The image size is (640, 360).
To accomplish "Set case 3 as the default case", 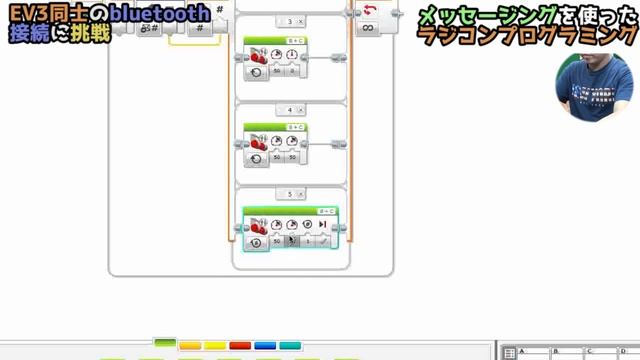I will [x=280, y=21].
